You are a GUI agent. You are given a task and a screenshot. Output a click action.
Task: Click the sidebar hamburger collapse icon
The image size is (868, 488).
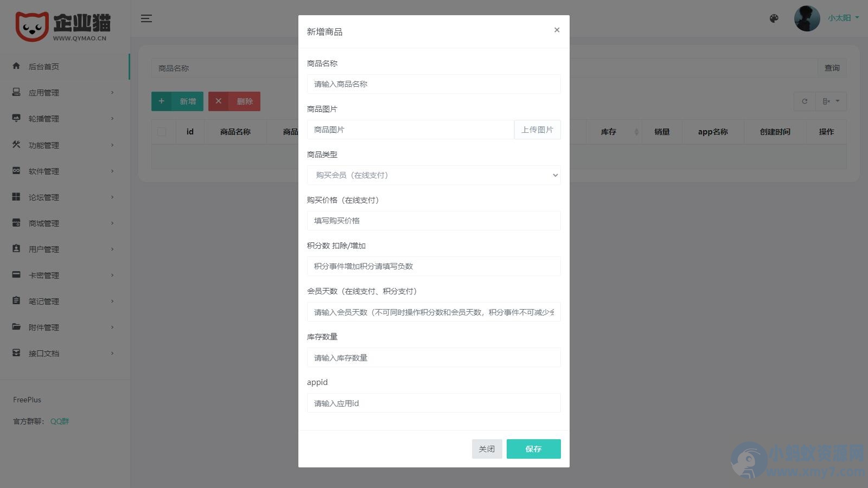(146, 18)
